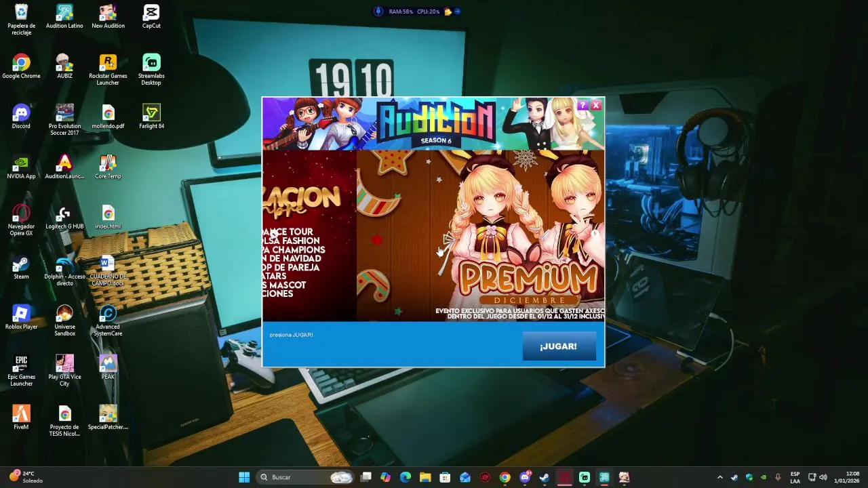Image resolution: width=868 pixels, height=488 pixels.
Task: Open Navegador Opera GX shortcut
Action: click(x=21, y=220)
